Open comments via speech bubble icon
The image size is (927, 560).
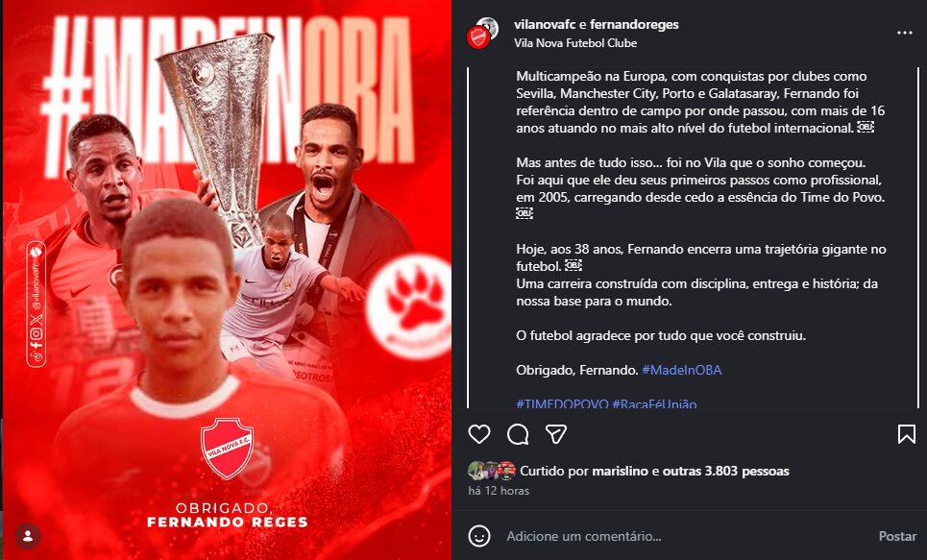point(518,434)
